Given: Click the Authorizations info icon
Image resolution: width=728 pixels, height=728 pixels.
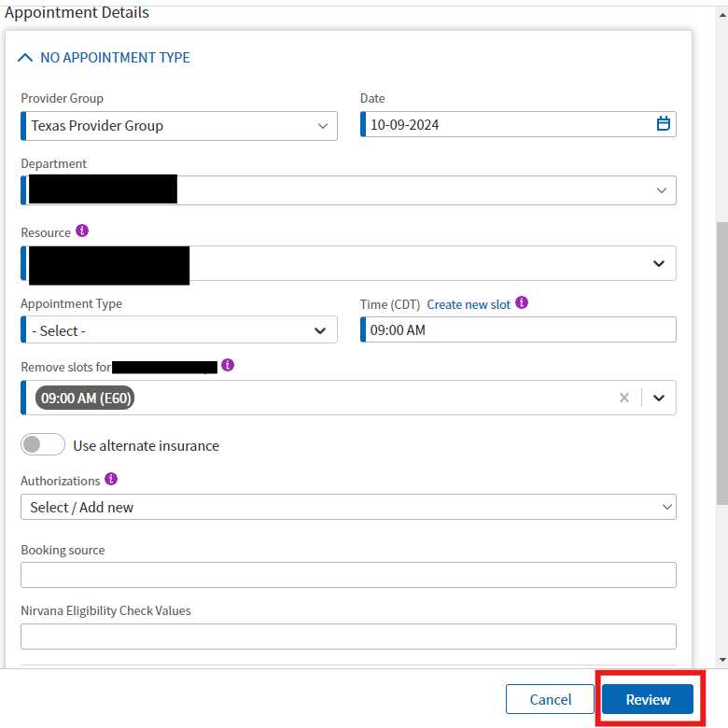Looking at the screenshot, I should coord(111,479).
